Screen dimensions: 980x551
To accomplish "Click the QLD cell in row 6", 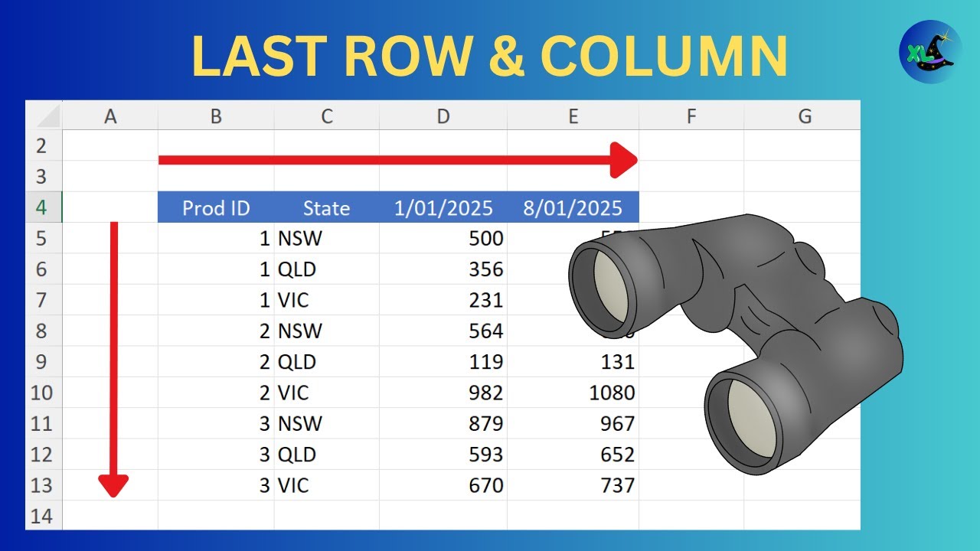I will 327,269.
